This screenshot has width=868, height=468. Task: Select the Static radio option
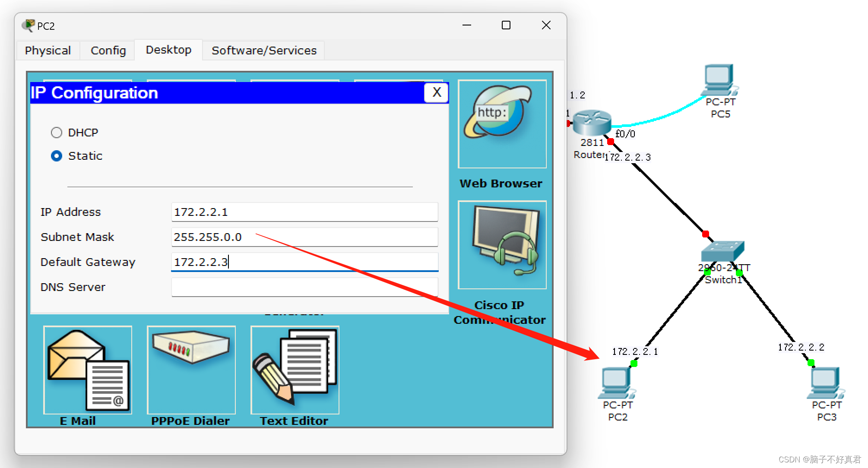(x=57, y=156)
